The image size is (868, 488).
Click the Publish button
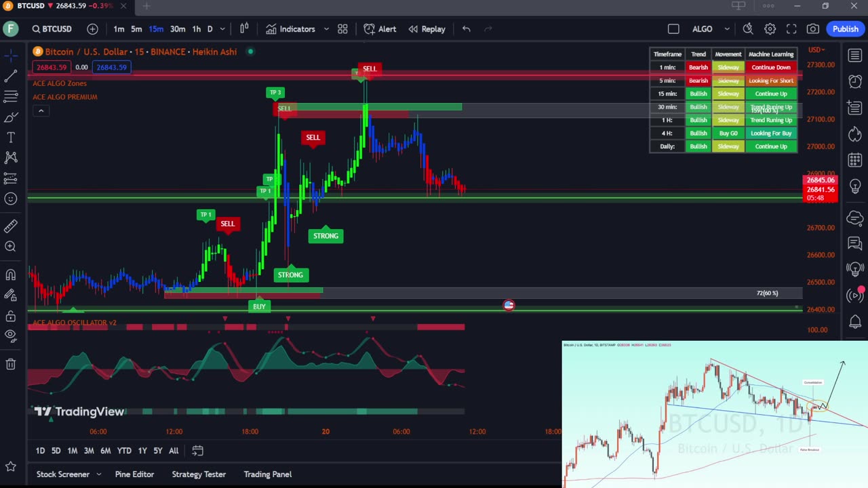845,29
